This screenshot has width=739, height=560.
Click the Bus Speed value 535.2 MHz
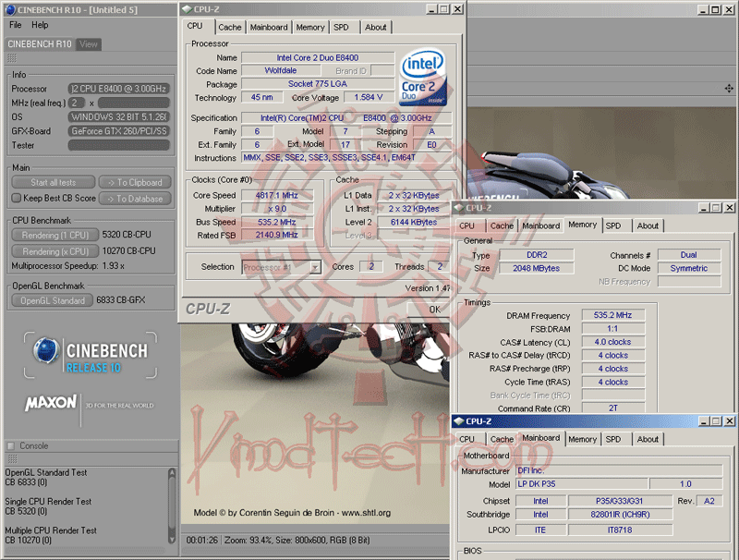276,222
